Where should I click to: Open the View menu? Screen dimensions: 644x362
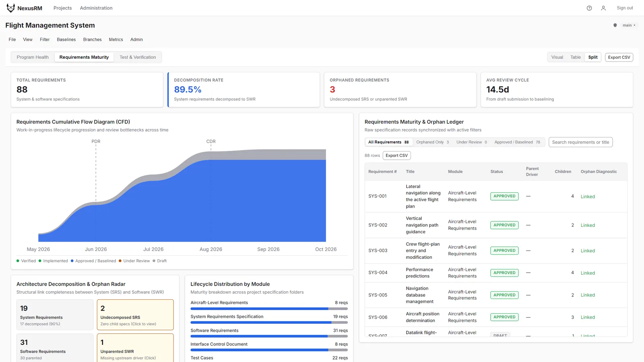pos(28,39)
